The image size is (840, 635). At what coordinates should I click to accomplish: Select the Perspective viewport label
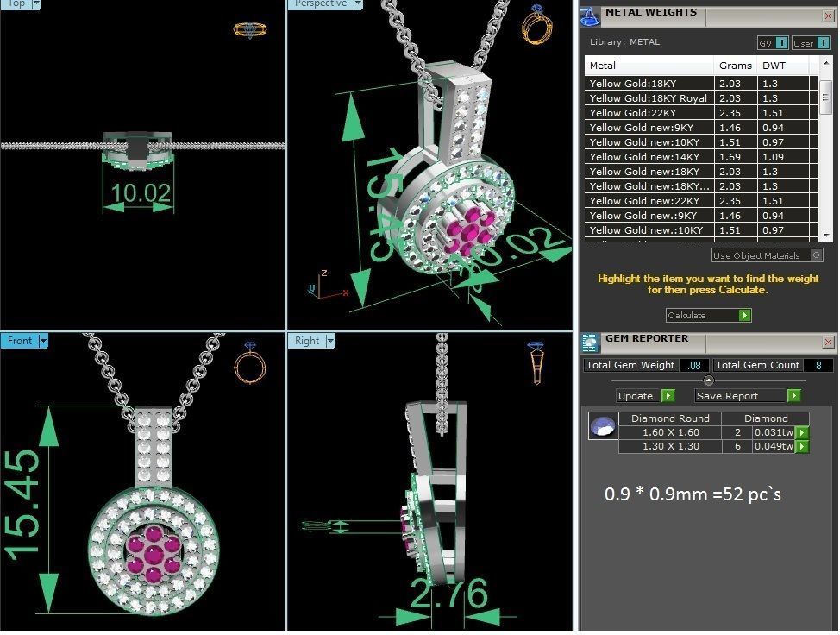321,3
